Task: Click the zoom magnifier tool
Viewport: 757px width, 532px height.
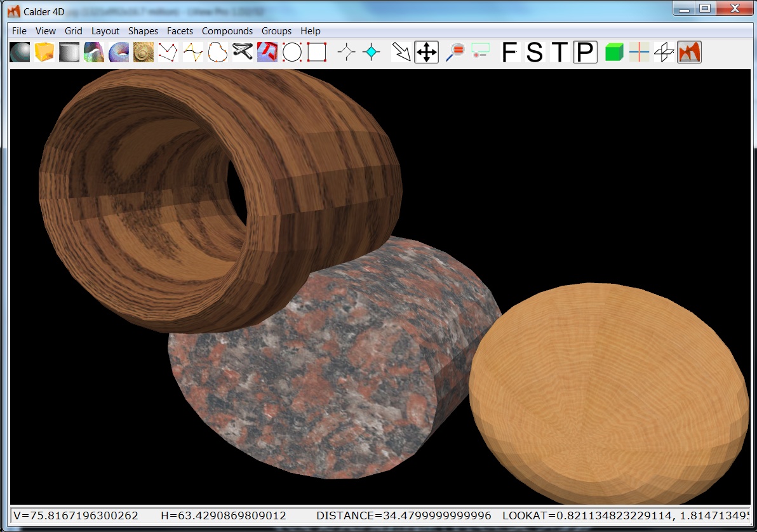Action: [x=455, y=52]
